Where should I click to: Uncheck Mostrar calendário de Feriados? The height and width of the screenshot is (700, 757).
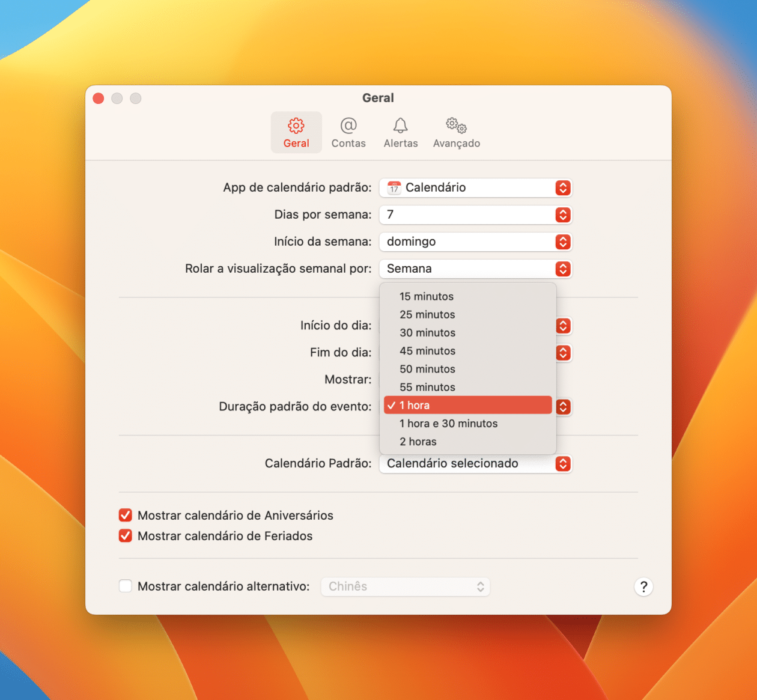[125, 536]
